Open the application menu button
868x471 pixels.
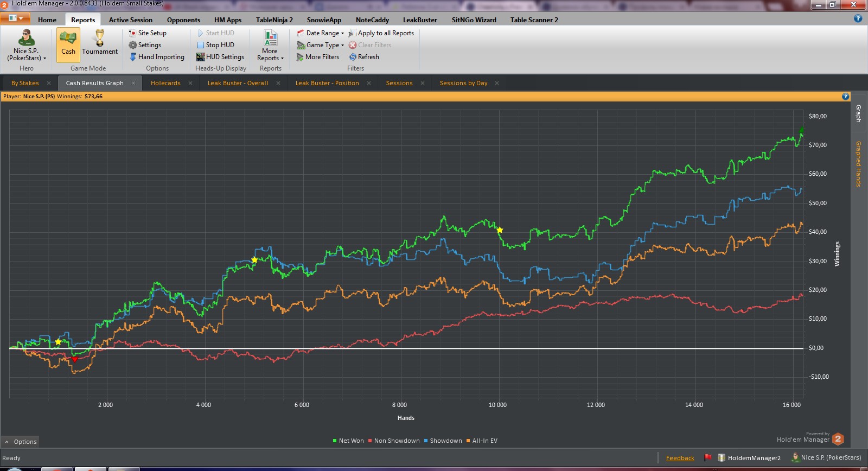click(15, 18)
